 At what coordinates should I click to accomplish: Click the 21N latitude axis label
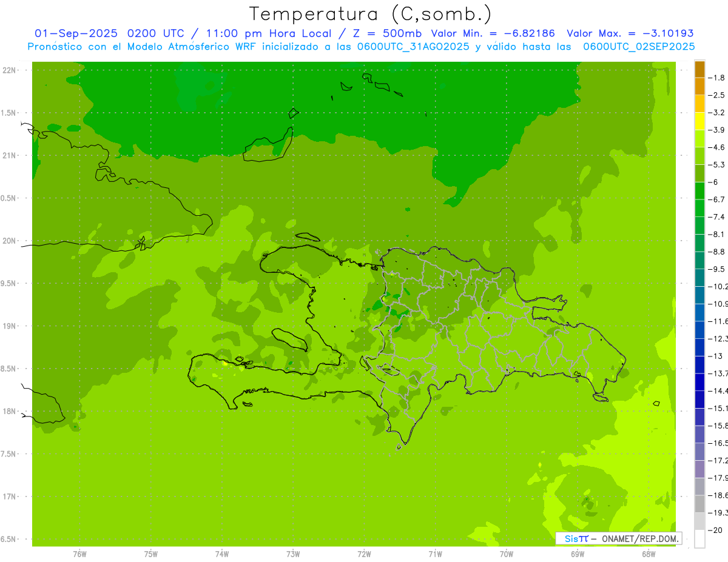click(10, 156)
